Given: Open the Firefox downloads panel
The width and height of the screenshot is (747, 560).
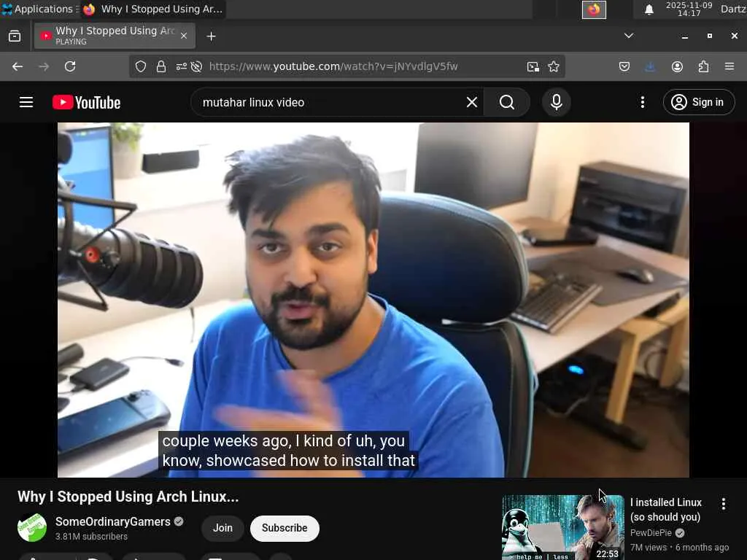Looking at the screenshot, I should tap(650, 66).
